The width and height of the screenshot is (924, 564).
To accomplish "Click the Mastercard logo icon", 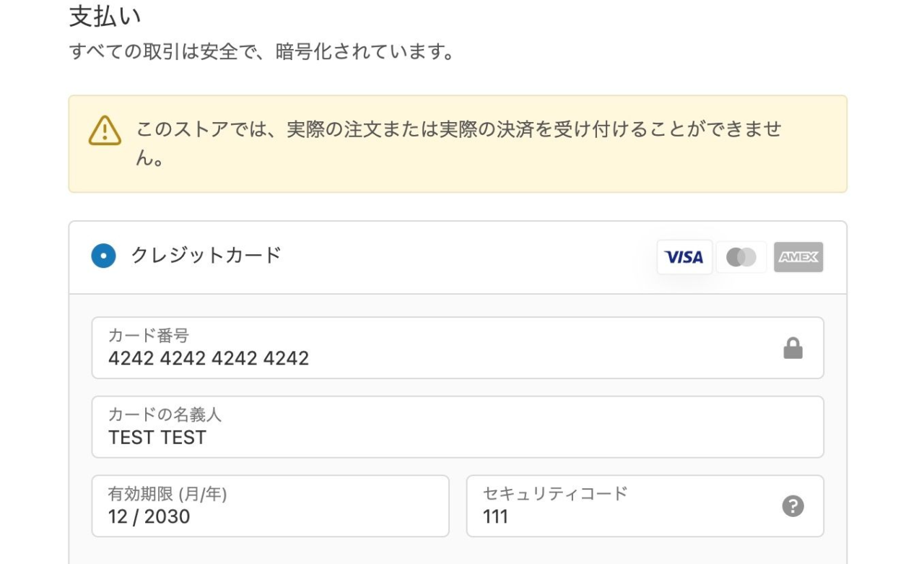I will pos(741,257).
